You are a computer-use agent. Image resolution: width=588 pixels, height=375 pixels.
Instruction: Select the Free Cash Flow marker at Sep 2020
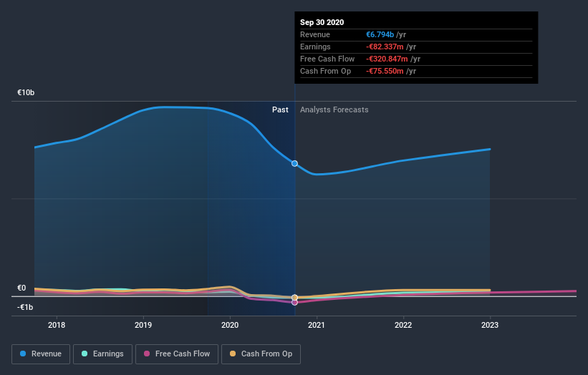295,302
